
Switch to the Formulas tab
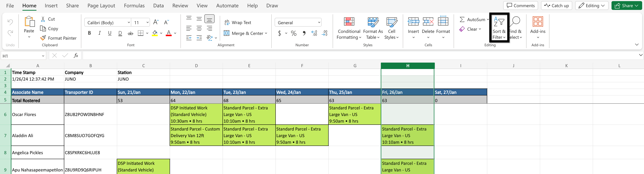click(x=134, y=6)
